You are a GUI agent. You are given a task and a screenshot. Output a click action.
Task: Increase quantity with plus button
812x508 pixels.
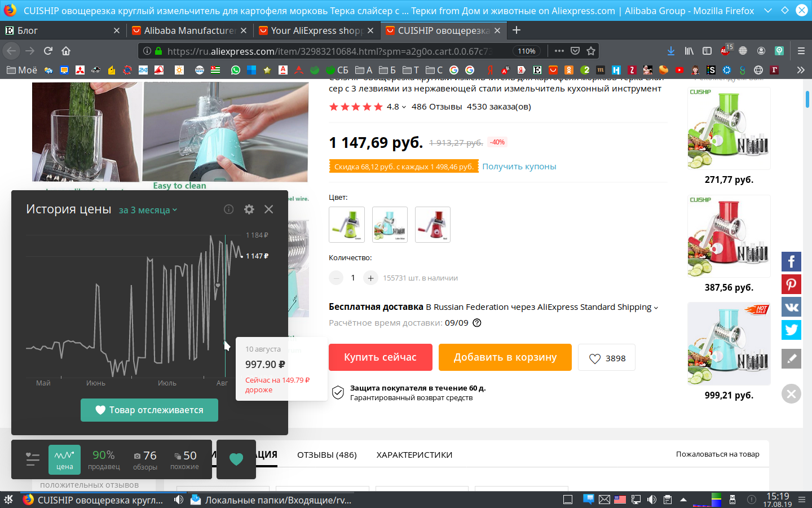[370, 278]
